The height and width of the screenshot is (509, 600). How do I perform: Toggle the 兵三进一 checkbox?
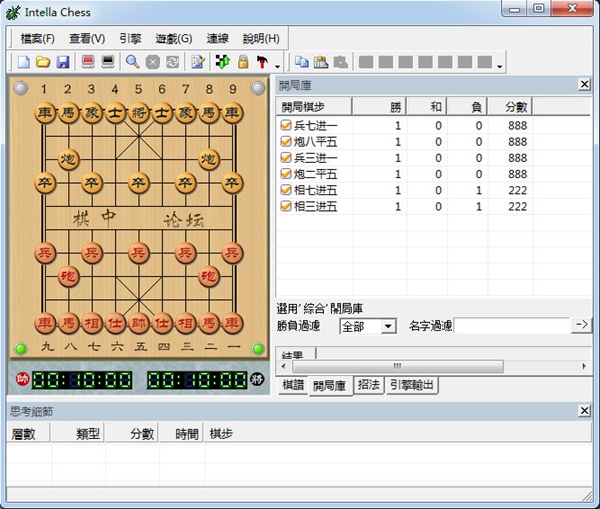[285, 157]
